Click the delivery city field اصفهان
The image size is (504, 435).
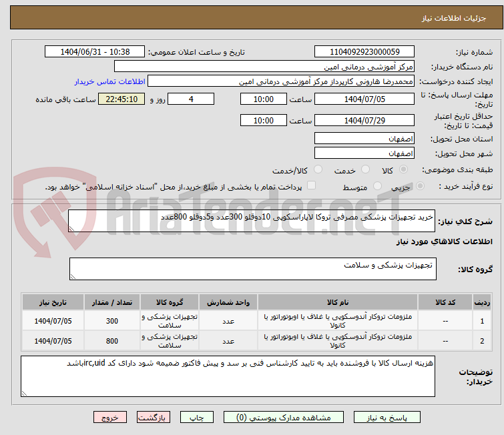364,153
